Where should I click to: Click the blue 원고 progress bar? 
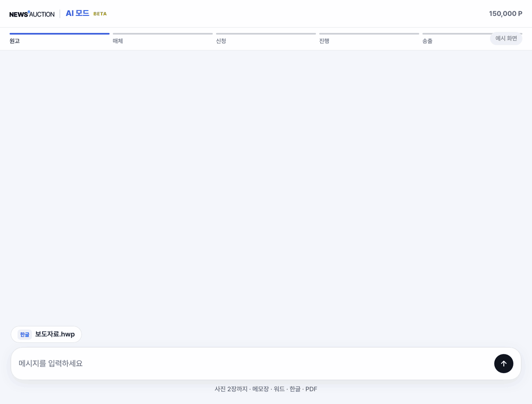(x=60, y=33)
